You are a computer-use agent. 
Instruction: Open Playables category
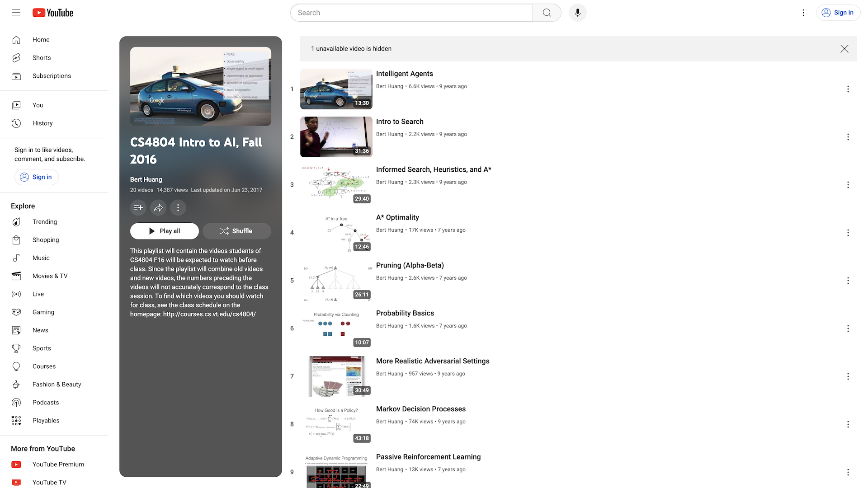[54, 421]
